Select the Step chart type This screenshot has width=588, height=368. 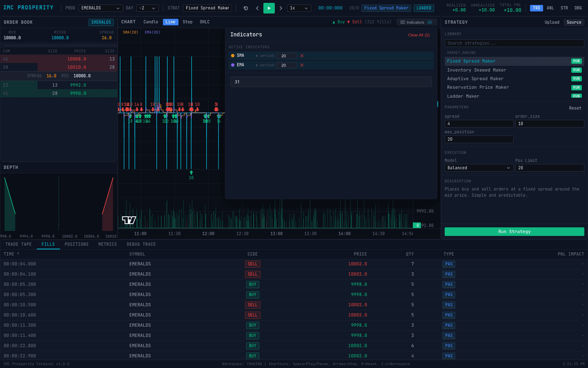click(x=187, y=22)
